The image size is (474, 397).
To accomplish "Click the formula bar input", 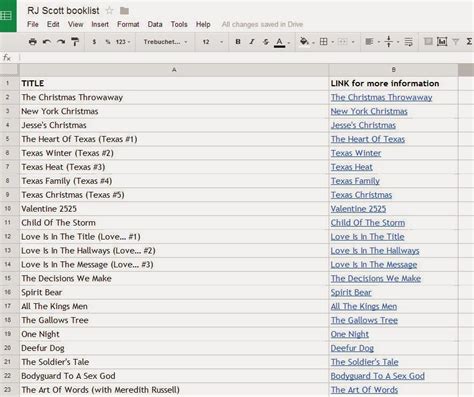I will tap(247, 58).
